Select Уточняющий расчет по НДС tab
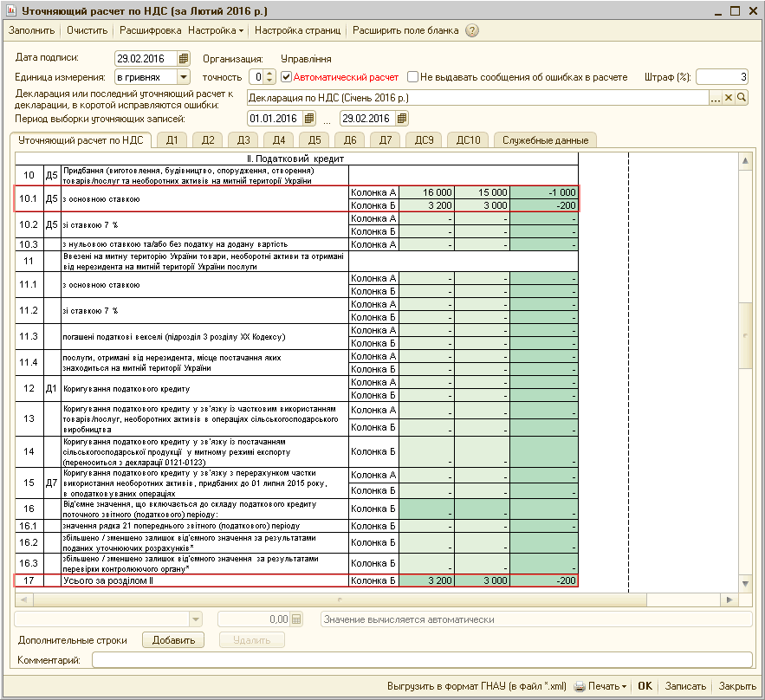Viewport: 765px width, 700px height. click(x=81, y=140)
